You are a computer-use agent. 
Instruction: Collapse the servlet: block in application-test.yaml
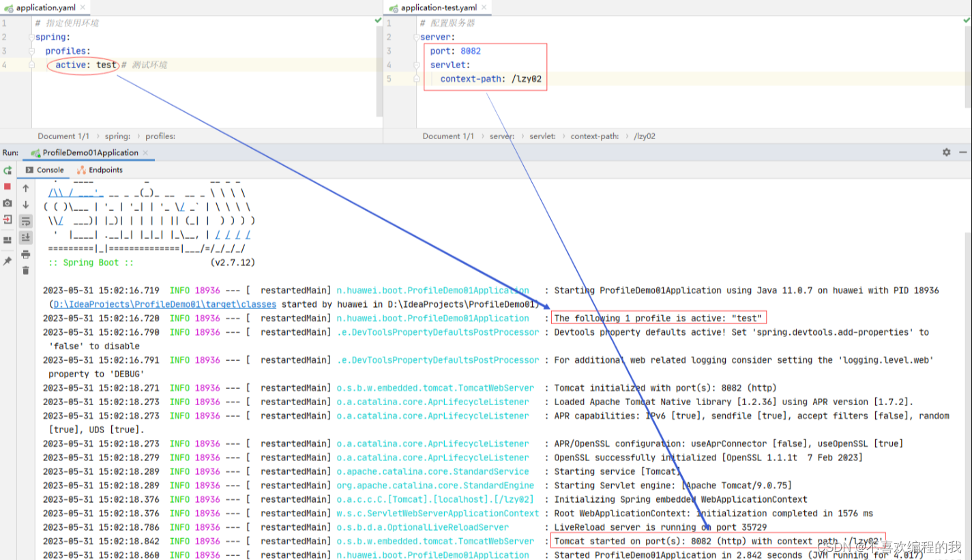[x=417, y=65]
